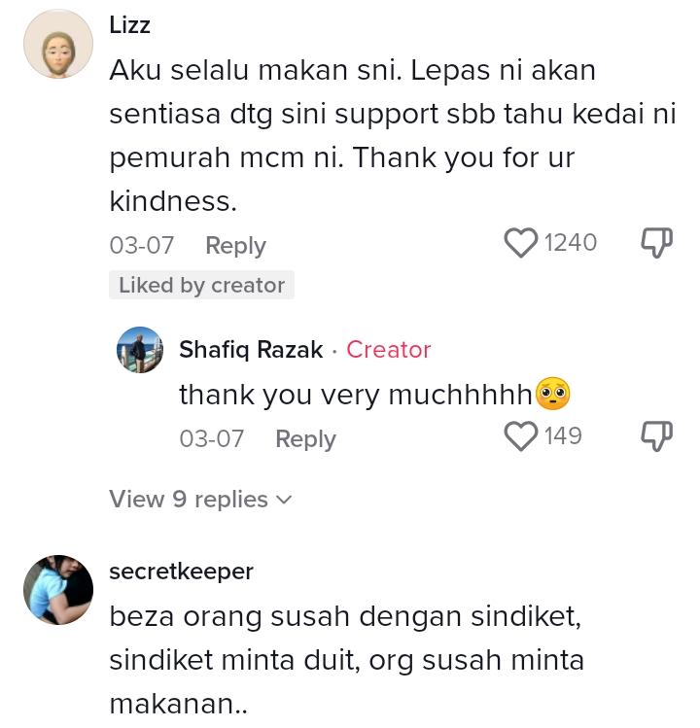This screenshot has width=700, height=728.
Task: Dislike Lizz's comment with thumbs-down icon
Action: pos(656,243)
